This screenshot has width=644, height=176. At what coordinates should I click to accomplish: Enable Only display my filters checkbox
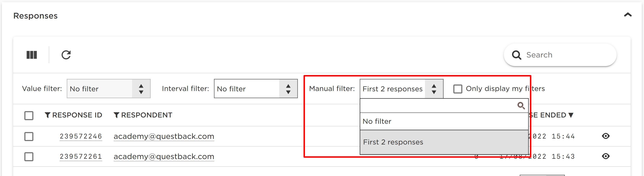click(458, 89)
